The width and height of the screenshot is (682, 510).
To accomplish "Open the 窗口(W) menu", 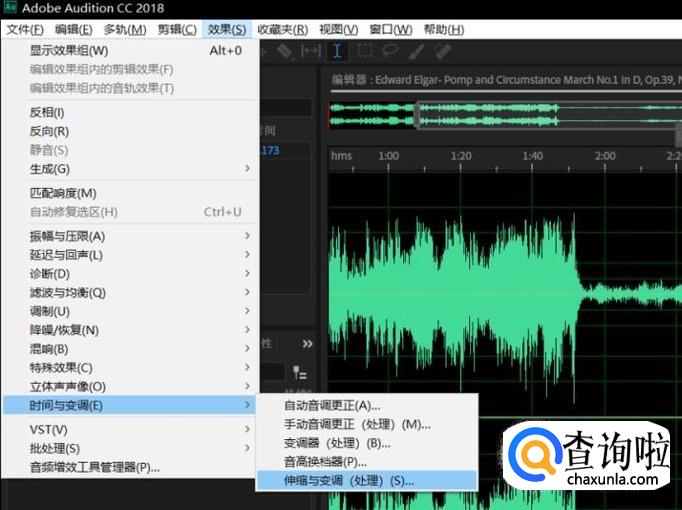I will 391,30.
